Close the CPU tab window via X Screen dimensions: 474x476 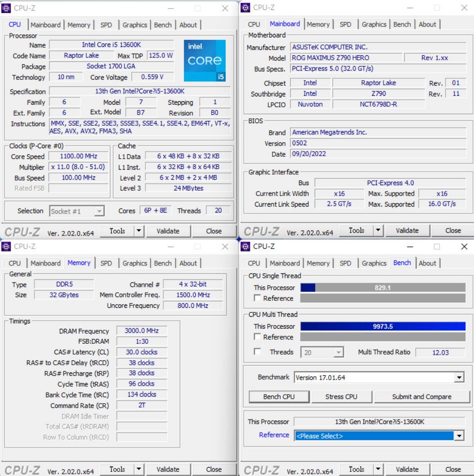[225, 8]
